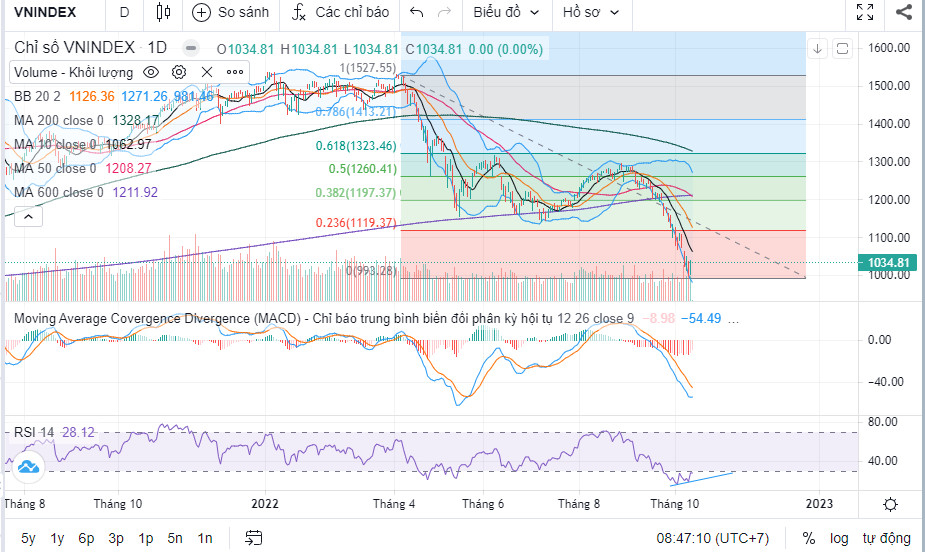Click the 0.382(1197.37) Fibonacci level label
This screenshot has height=552, width=925.
(x=356, y=192)
